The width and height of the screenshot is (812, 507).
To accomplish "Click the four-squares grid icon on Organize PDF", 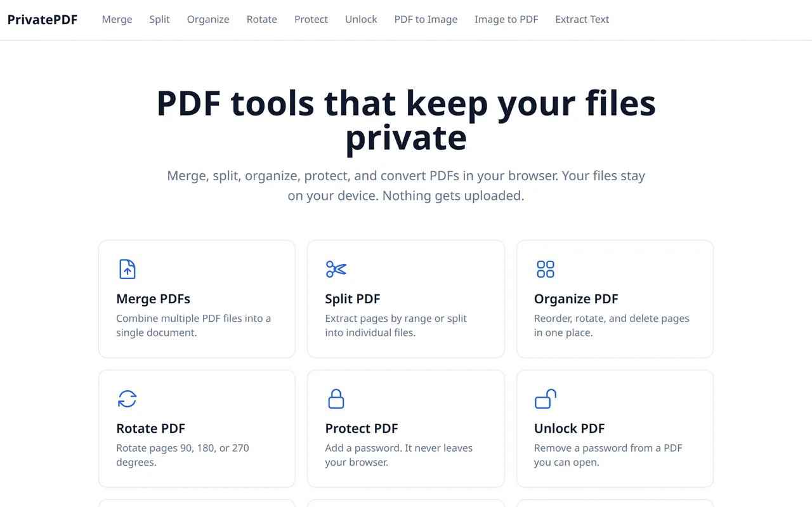I will click(546, 269).
